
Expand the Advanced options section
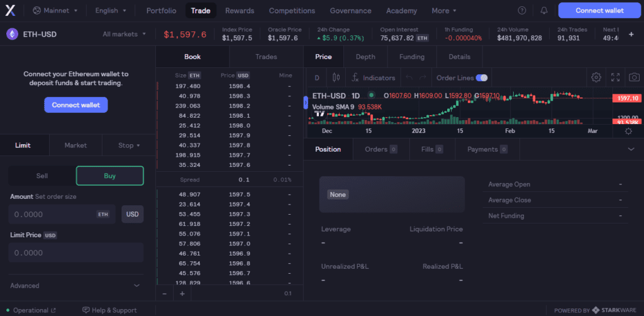point(75,286)
